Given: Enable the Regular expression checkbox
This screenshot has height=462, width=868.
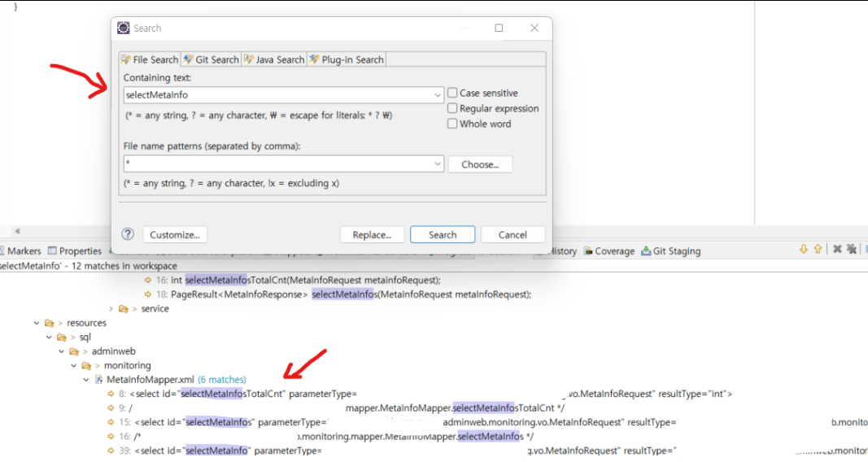Looking at the screenshot, I should tap(452, 108).
